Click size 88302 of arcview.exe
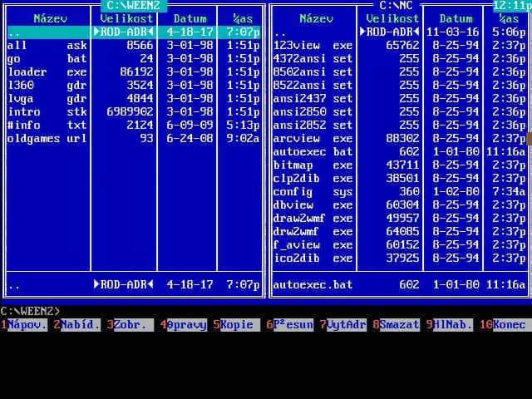 coord(402,139)
